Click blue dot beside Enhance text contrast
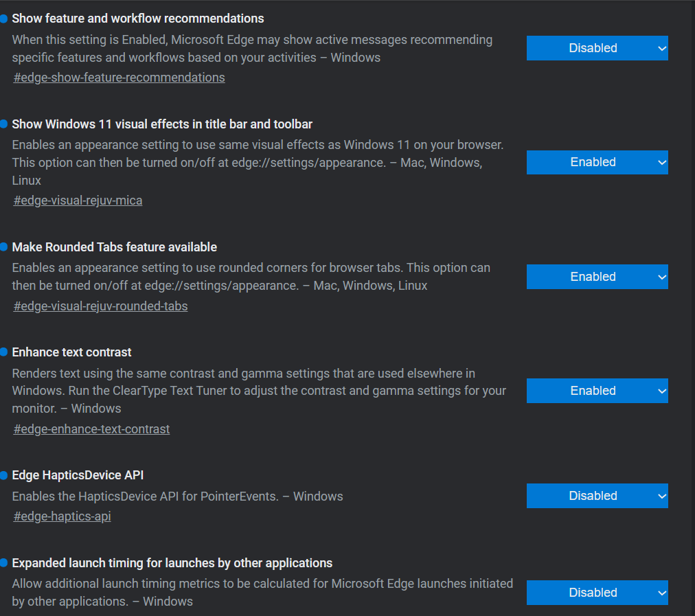 3,352
